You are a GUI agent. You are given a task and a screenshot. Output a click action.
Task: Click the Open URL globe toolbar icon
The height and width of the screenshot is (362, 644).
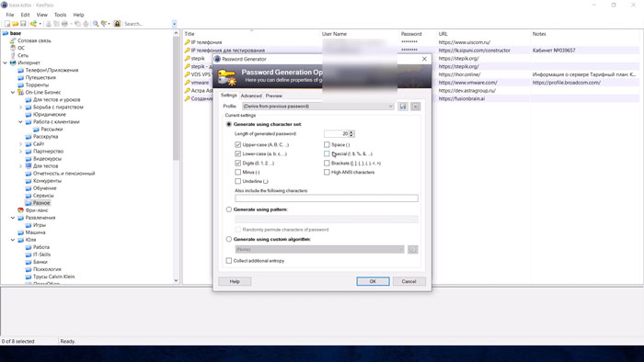[64, 24]
